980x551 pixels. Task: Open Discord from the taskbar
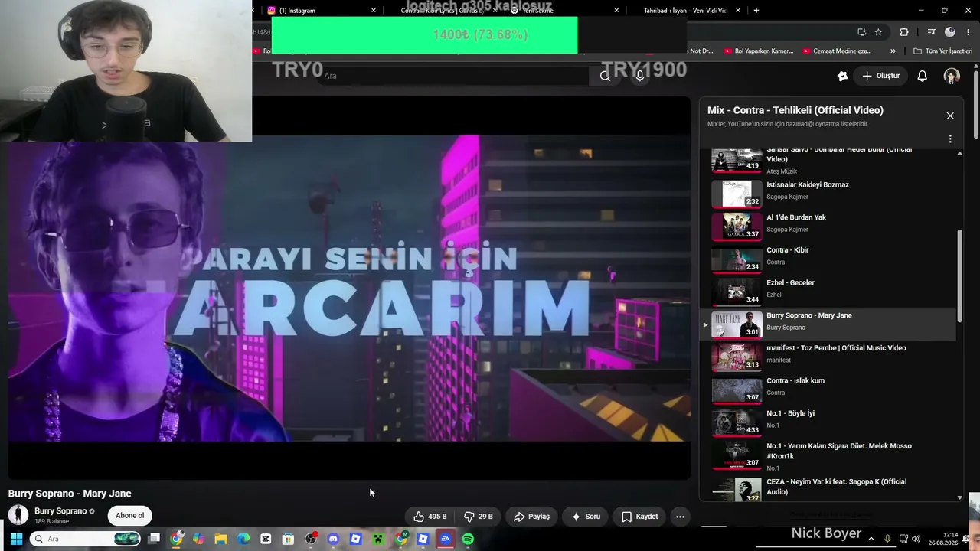[333, 539]
